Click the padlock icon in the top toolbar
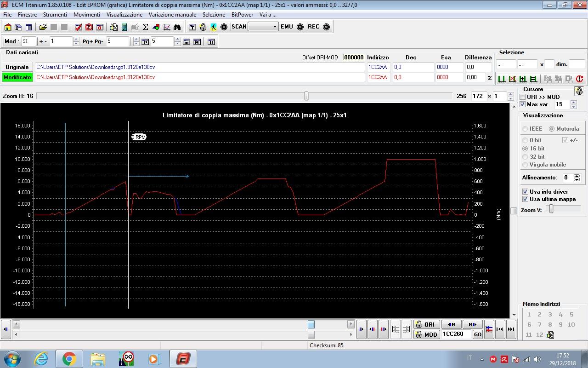This screenshot has width=588, height=368. [203, 27]
